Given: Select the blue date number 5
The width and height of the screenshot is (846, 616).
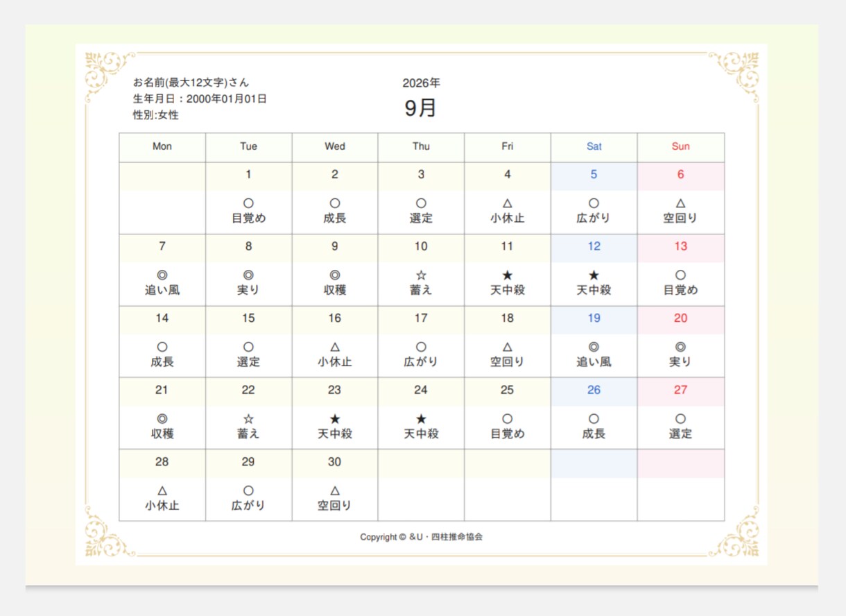Looking at the screenshot, I should tap(594, 175).
